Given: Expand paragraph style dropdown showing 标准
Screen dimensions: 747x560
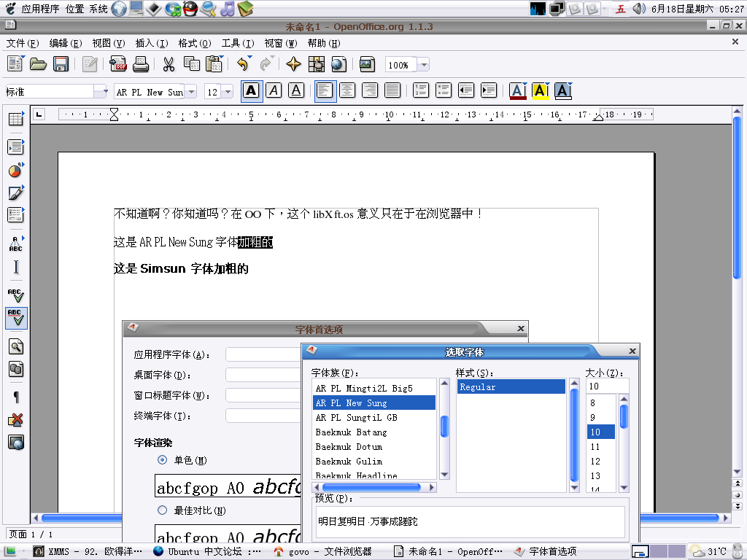Looking at the screenshot, I should 101,91.
